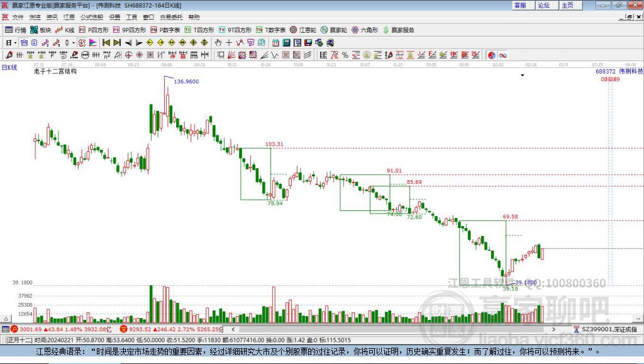Viewport: 644px width, 364px height.
Task: Open the calculator icon
Action: 286,43
